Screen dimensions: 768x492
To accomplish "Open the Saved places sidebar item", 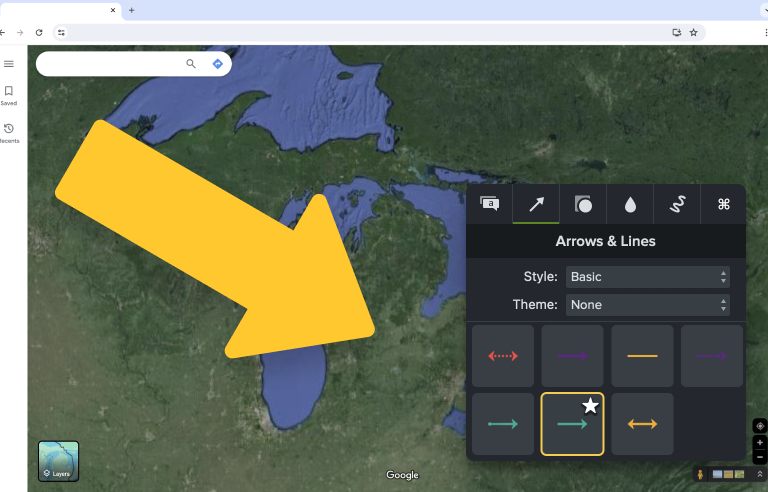I will click(x=9, y=96).
